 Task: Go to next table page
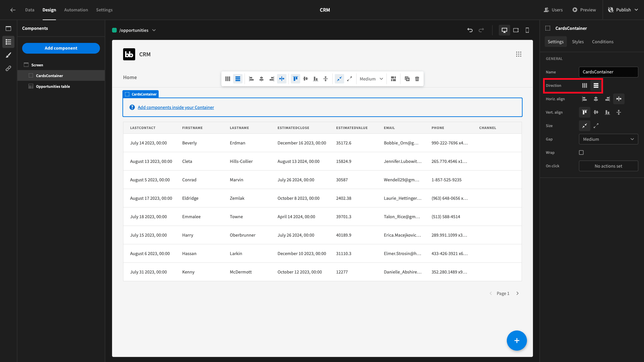pos(518,293)
